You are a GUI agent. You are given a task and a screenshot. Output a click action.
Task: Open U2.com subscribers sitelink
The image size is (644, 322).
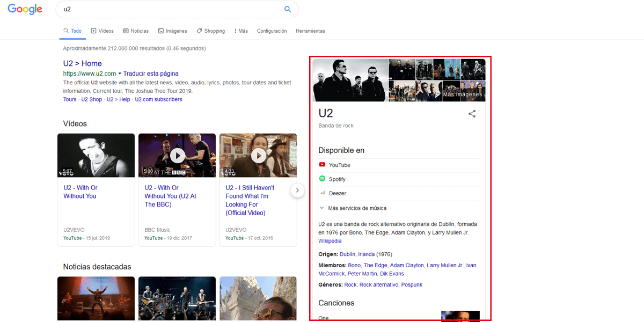coord(158,99)
